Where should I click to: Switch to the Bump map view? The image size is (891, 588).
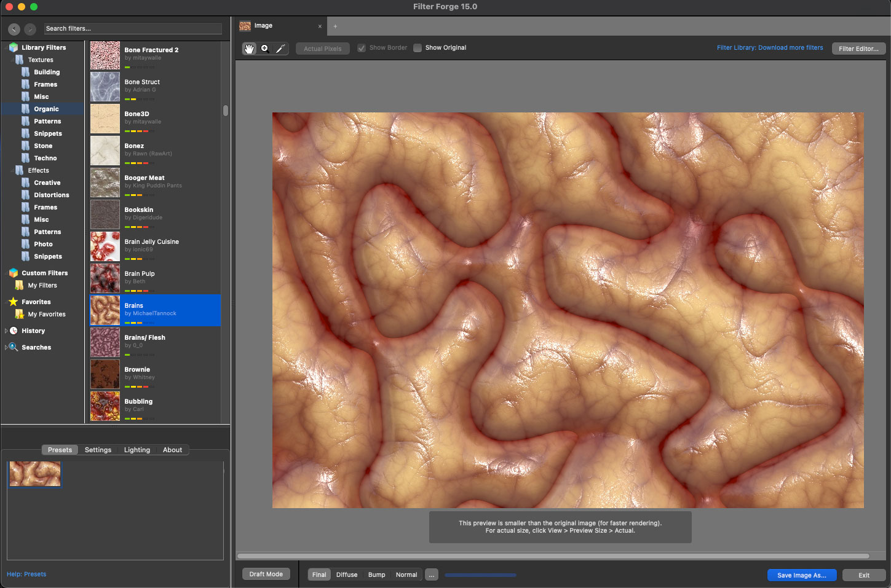(x=376, y=575)
